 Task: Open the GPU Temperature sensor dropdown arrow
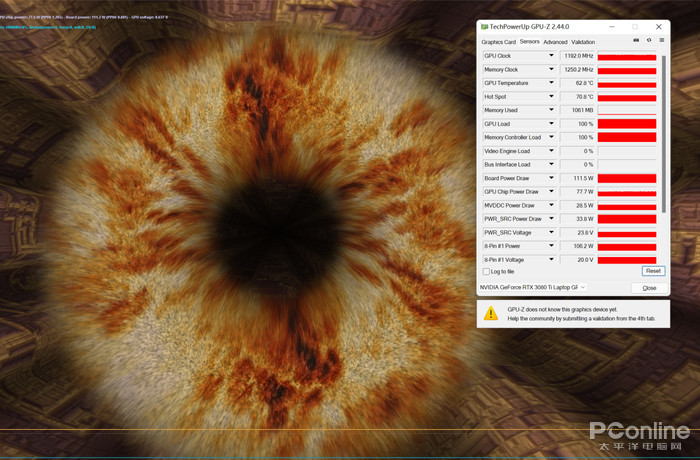pos(551,84)
